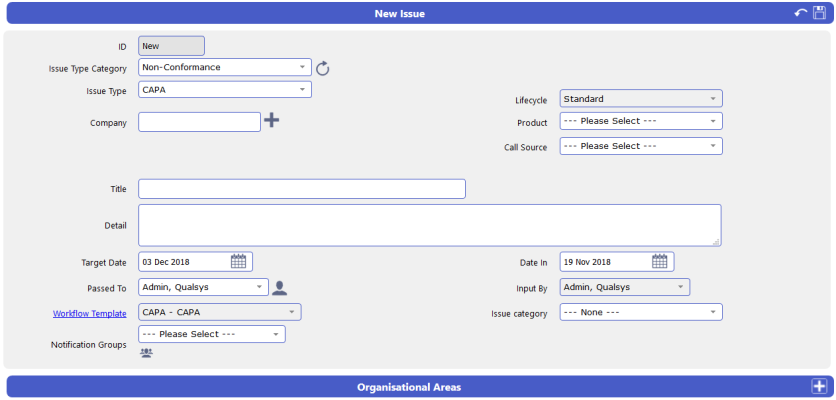Click the New Issue header title
The width and height of the screenshot is (836, 400).
[400, 14]
